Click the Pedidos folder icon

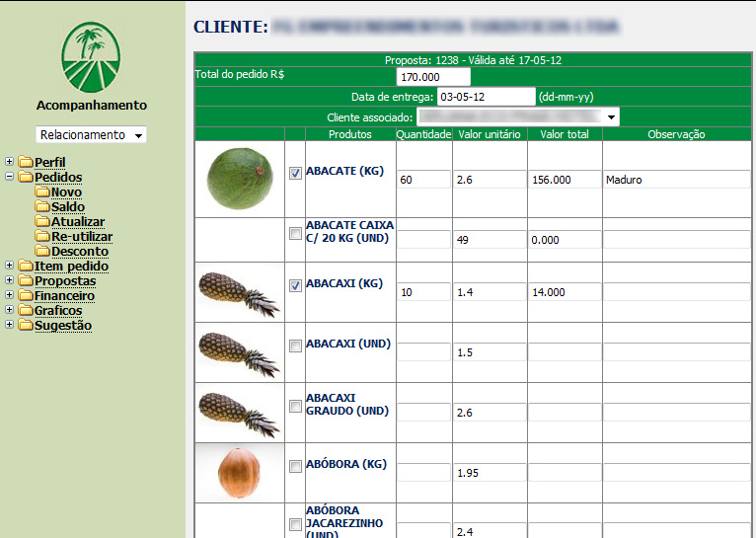26,177
